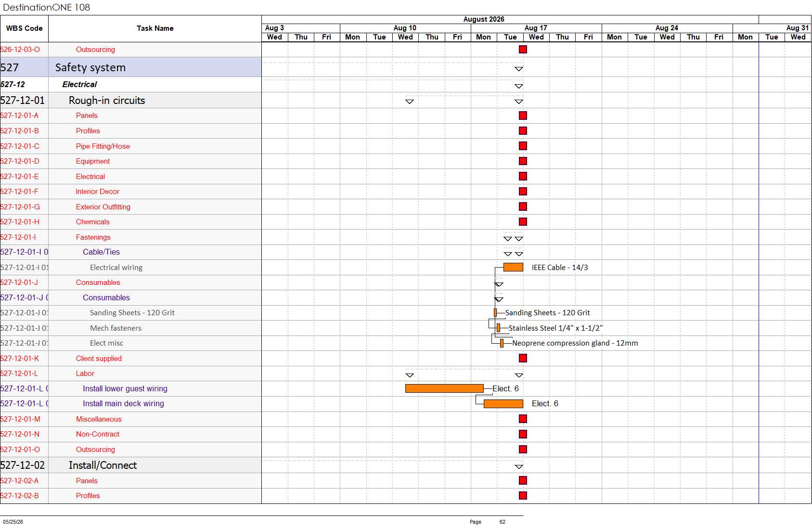812x528 pixels.
Task: Select the Task Name column header
Action: [x=155, y=28]
